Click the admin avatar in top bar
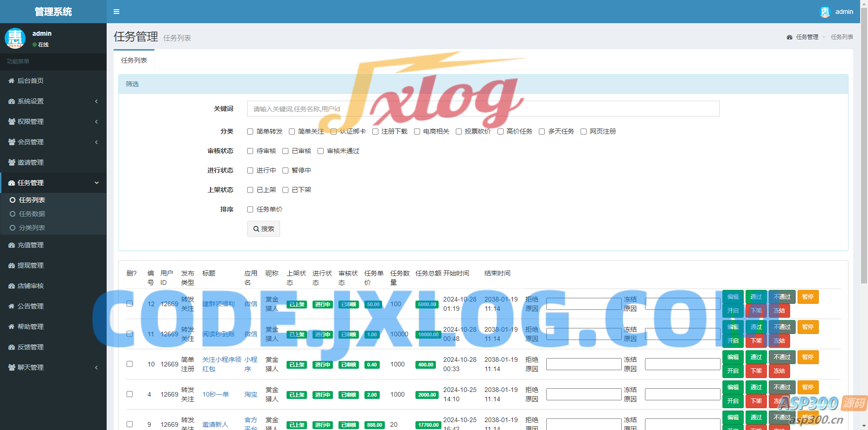The height and width of the screenshot is (430, 868). pyautogui.click(x=825, y=12)
